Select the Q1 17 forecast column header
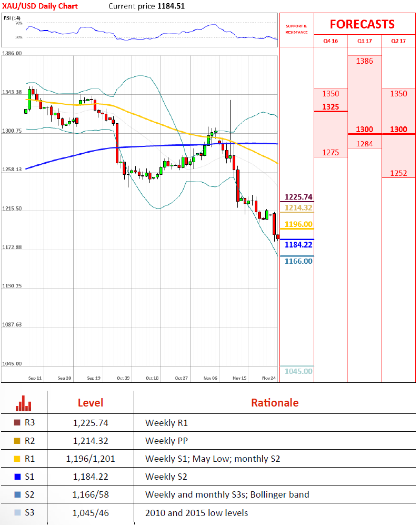The height and width of the screenshot is (525, 420). point(364,41)
